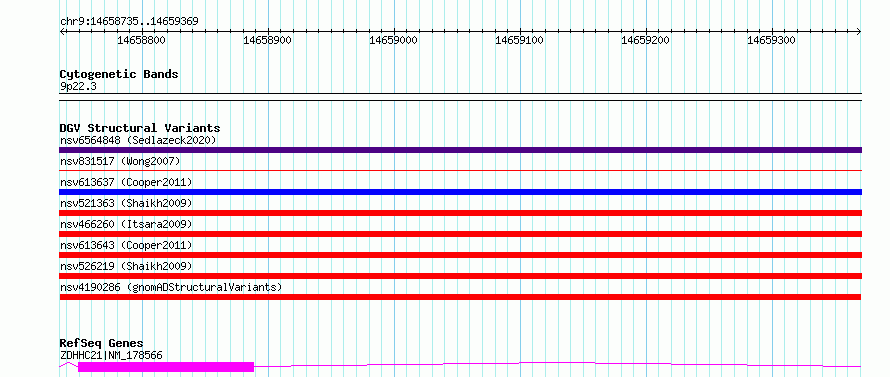Click the 14658900 ruler tick label
Image resolution: width=890 pixels, height=377 pixels.
click(x=267, y=40)
